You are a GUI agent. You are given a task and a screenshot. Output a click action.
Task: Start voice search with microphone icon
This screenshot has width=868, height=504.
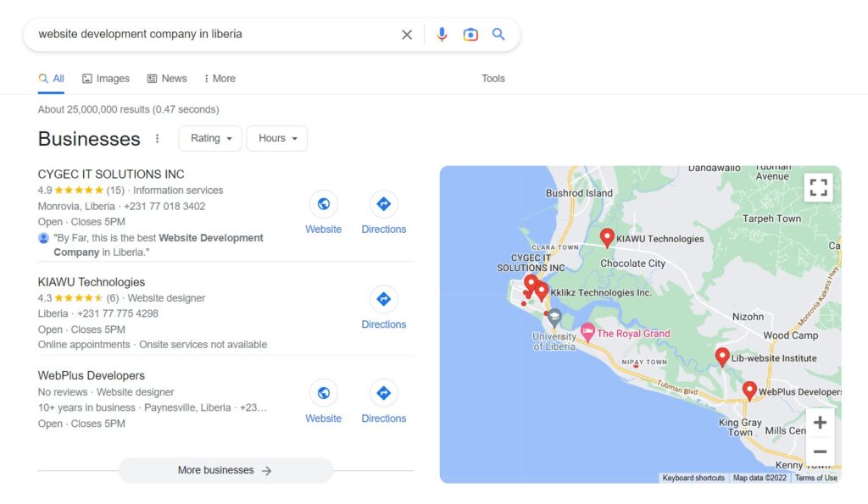pos(442,34)
